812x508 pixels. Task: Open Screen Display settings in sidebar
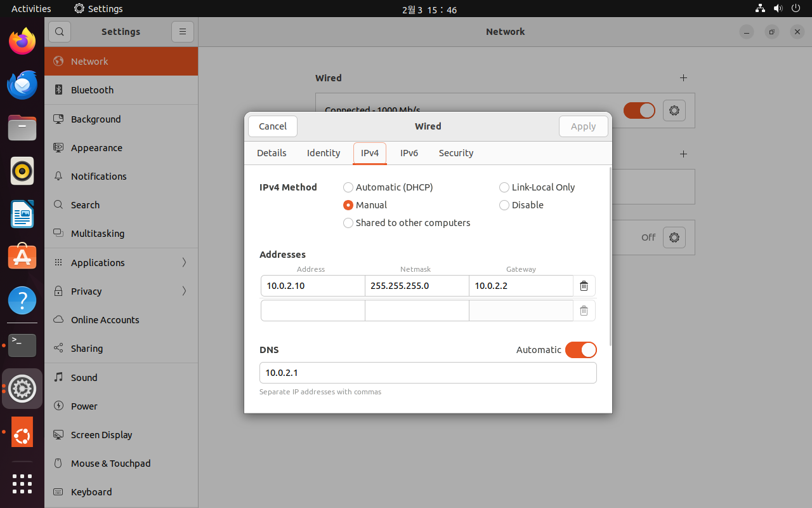click(121, 435)
